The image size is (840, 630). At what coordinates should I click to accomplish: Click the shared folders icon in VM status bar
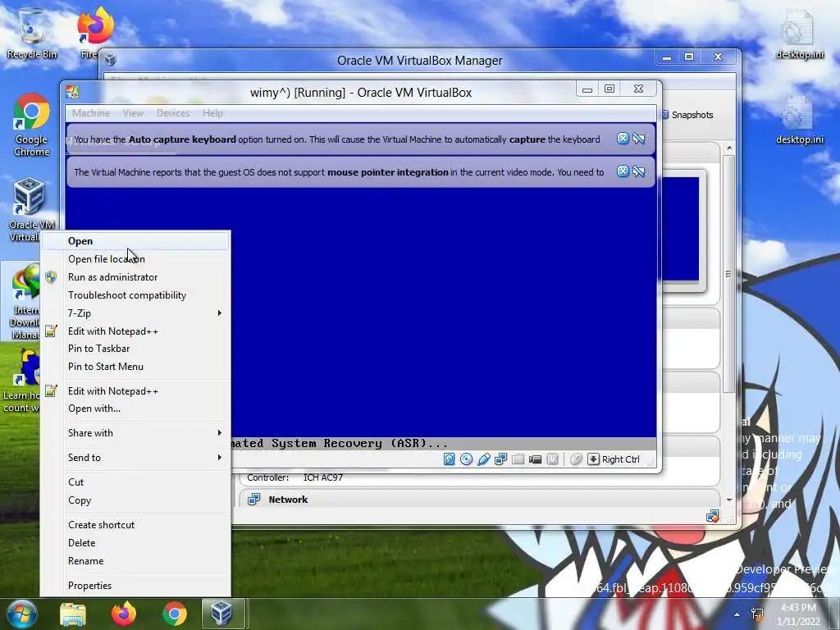(518, 459)
